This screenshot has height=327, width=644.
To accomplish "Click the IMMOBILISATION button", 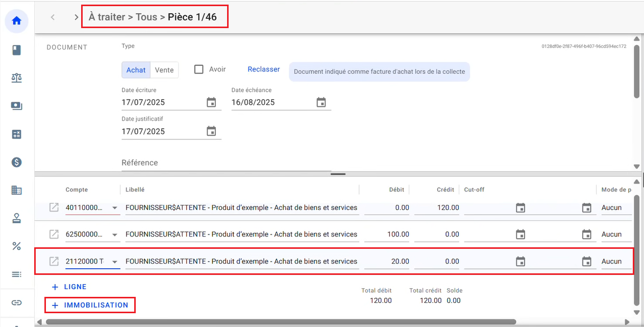I will [90, 305].
